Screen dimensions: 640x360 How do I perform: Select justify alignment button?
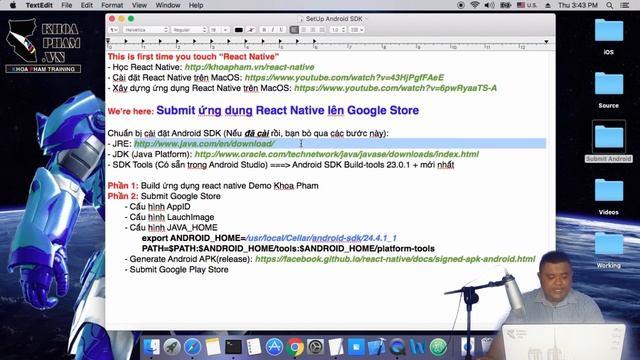coord(322,30)
